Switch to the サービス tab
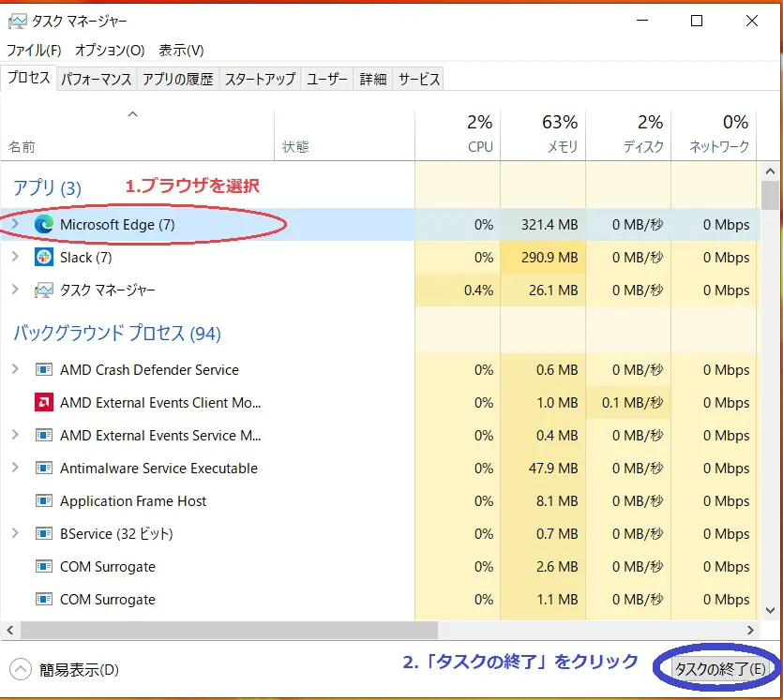 pos(419,80)
